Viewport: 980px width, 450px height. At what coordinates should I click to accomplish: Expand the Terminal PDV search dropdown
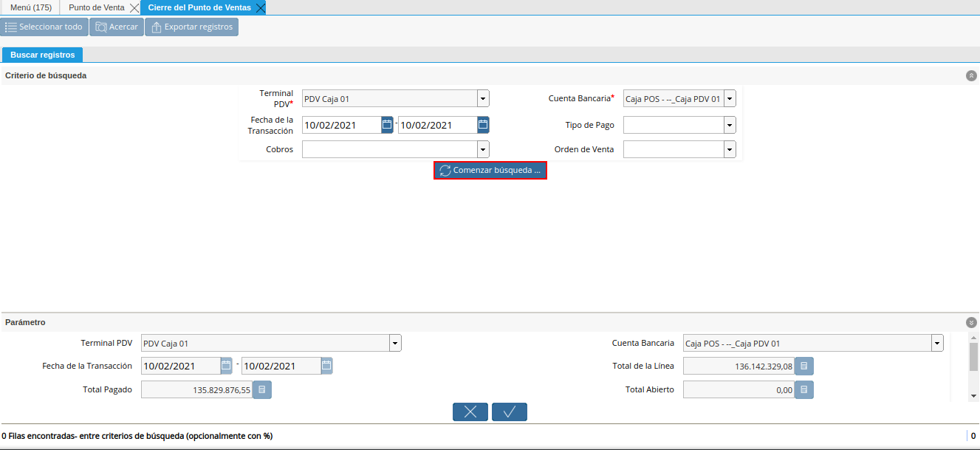[x=483, y=98]
